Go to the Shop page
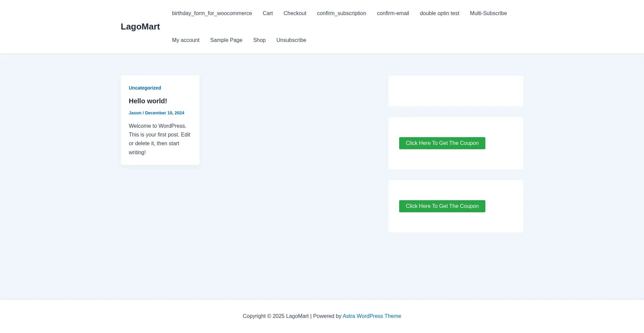 point(259,40)
